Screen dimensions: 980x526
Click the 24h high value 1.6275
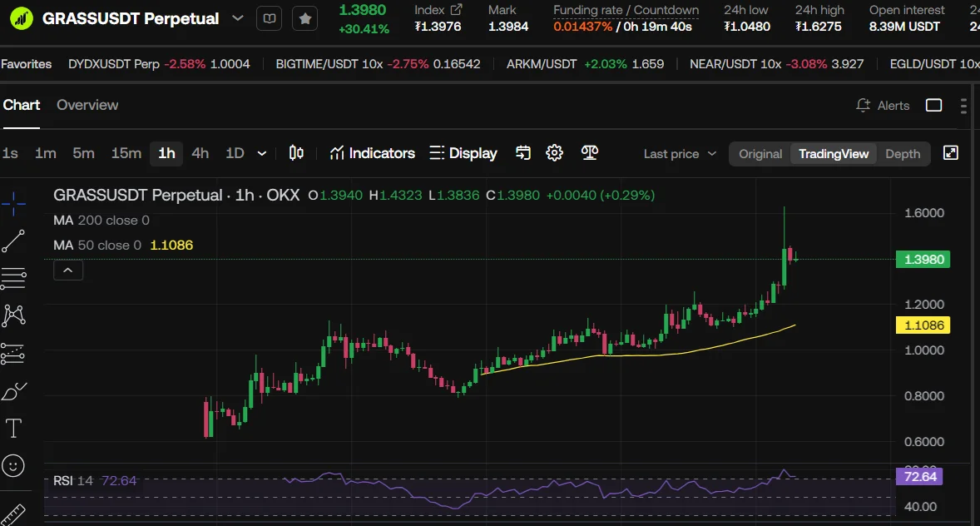click(818, 27)
